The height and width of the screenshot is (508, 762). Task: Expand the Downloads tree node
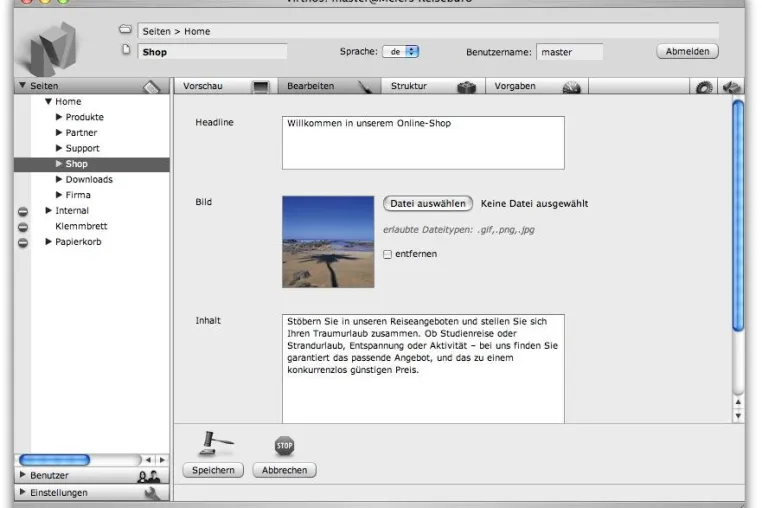(59, 179)
